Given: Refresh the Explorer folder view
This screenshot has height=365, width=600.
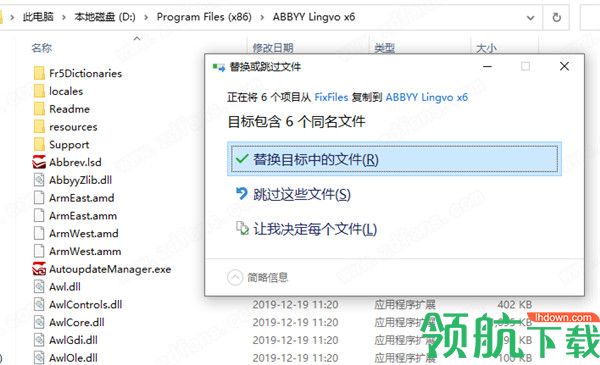Looking at the screenshot, I should coord(556,17).
